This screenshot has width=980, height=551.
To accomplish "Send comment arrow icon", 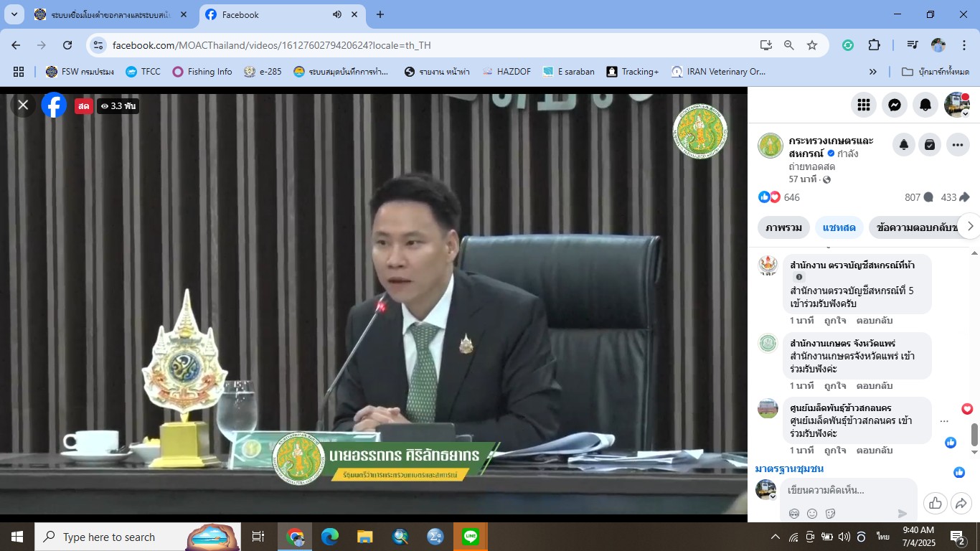I will tap(903, 513).
